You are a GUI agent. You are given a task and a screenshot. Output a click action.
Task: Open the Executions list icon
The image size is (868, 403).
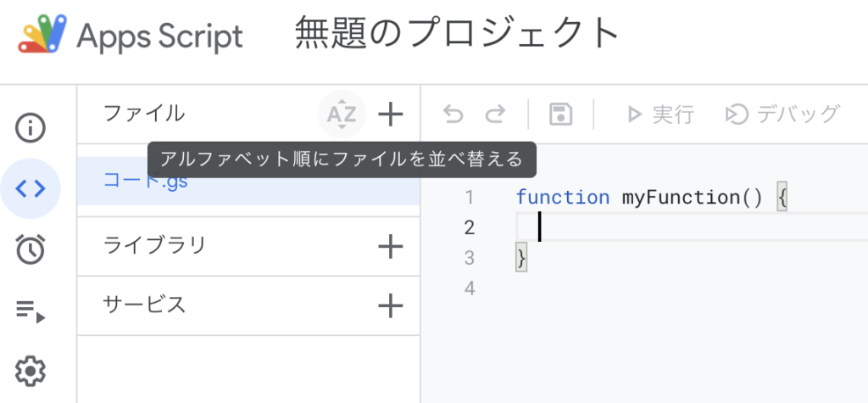click(30, 310)
